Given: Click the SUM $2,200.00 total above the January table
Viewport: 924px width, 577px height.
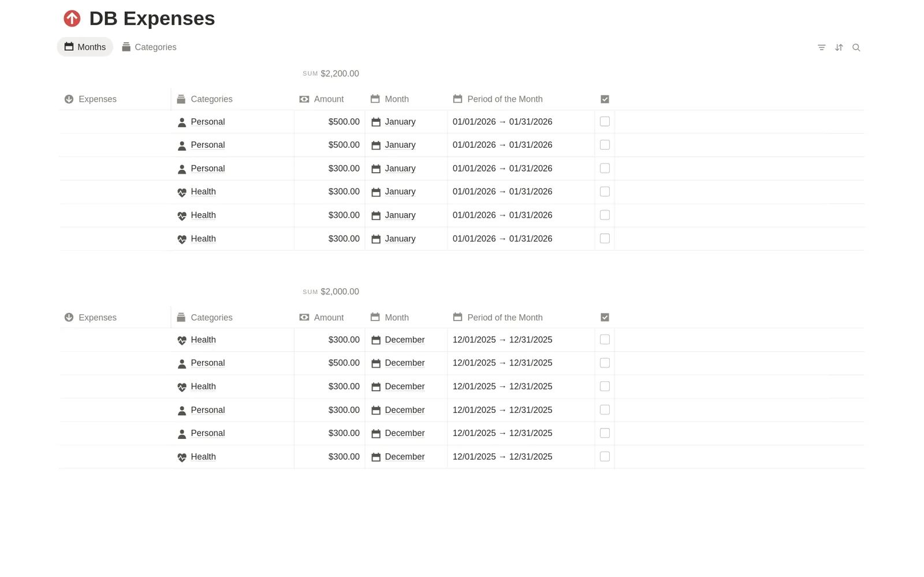Looking at the screenshot, I should pos(331,73).
